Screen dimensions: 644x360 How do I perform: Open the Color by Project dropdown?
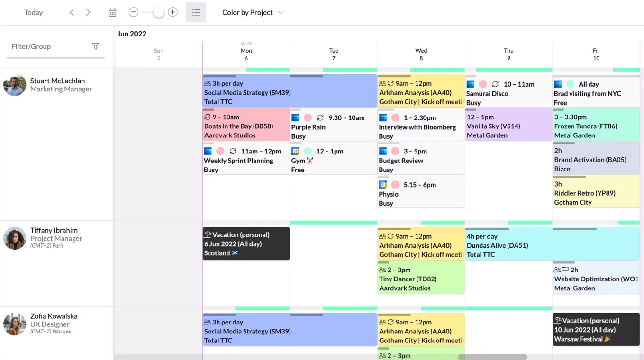pyautogui.click(x=253, y=13)
